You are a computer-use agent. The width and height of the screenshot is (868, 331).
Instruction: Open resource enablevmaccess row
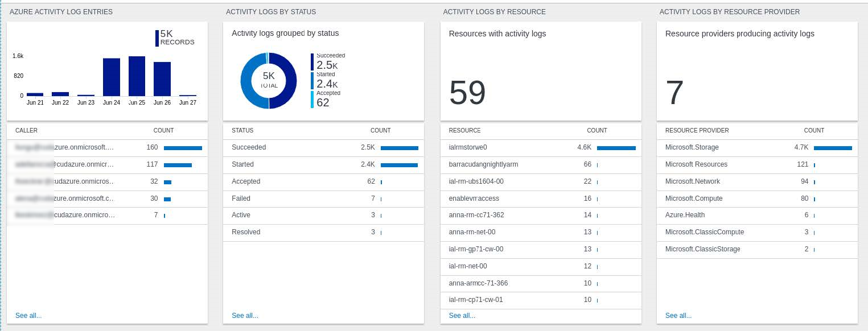pyautogui.click(x=541, y=198)
